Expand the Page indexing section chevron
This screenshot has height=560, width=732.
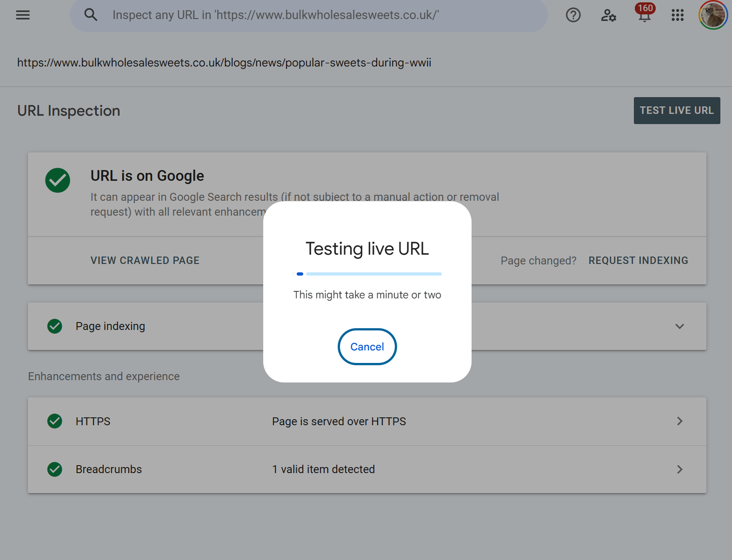pyautogui.click(x=679, y=326)
